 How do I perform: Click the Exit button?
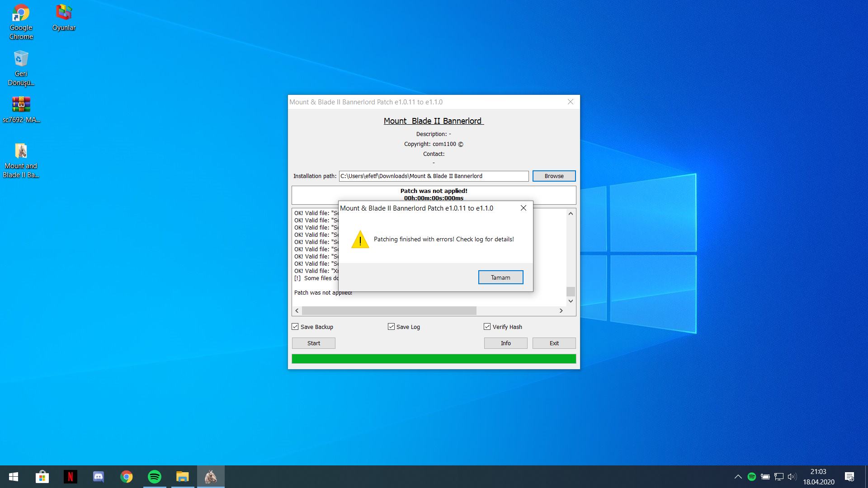(554, 343)
